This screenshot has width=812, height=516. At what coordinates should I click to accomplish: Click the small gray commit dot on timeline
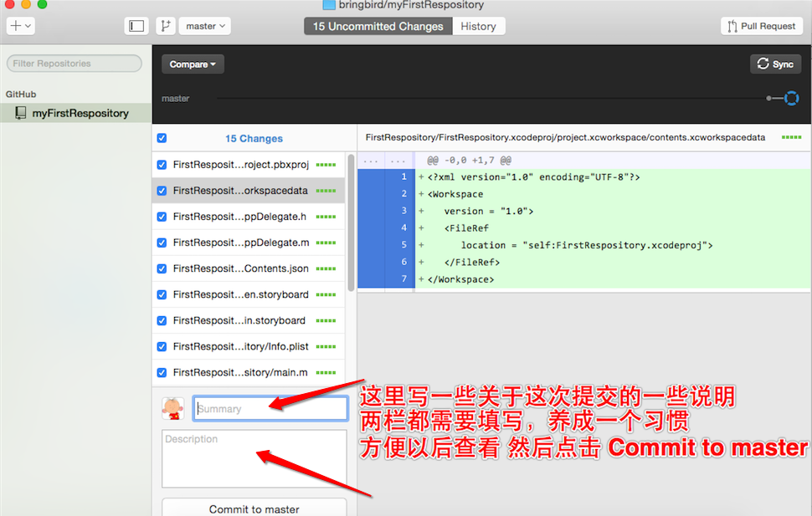tap(769, 98)
